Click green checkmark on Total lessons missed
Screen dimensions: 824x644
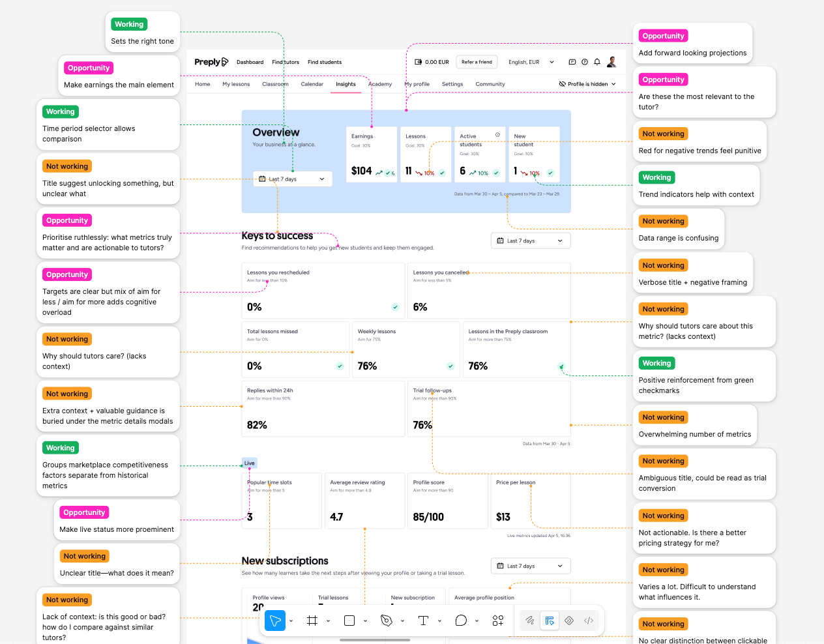tap(340, 366)
